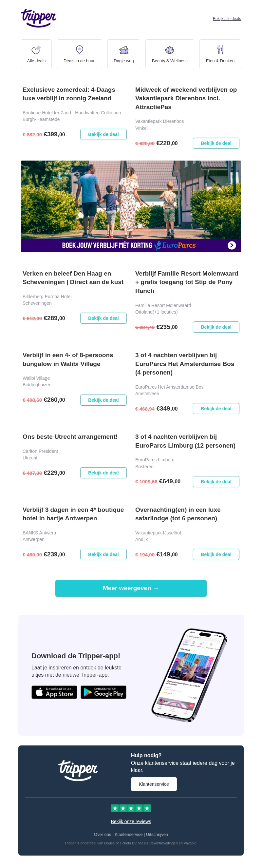Open Eten & Drinken cutlery icon
The width and height of the screenshot is (262, 868).
(x=220, y=50)
